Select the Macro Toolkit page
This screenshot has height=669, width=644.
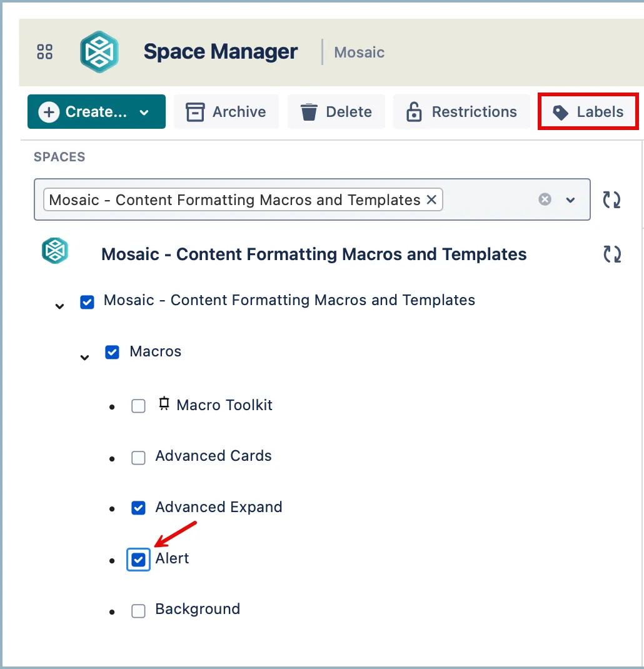click(x=224, y=405)
